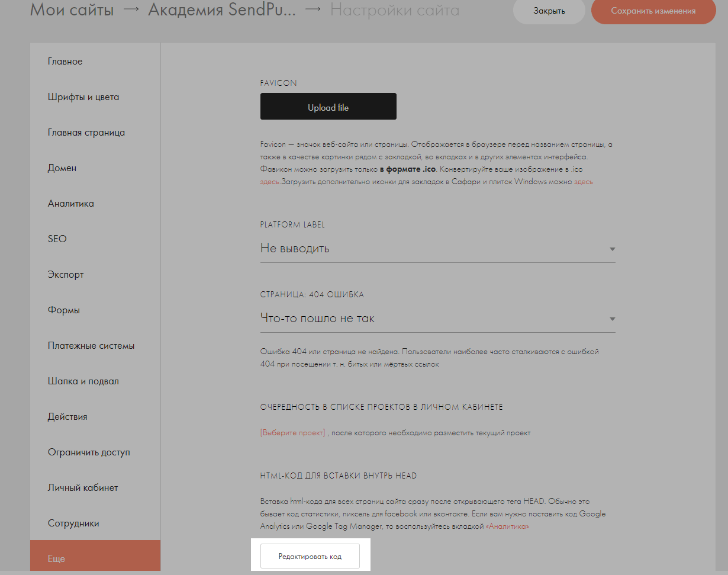Open the Экспорт sidebar section
This screenshot has height=575, width=728.
[66, 275]
